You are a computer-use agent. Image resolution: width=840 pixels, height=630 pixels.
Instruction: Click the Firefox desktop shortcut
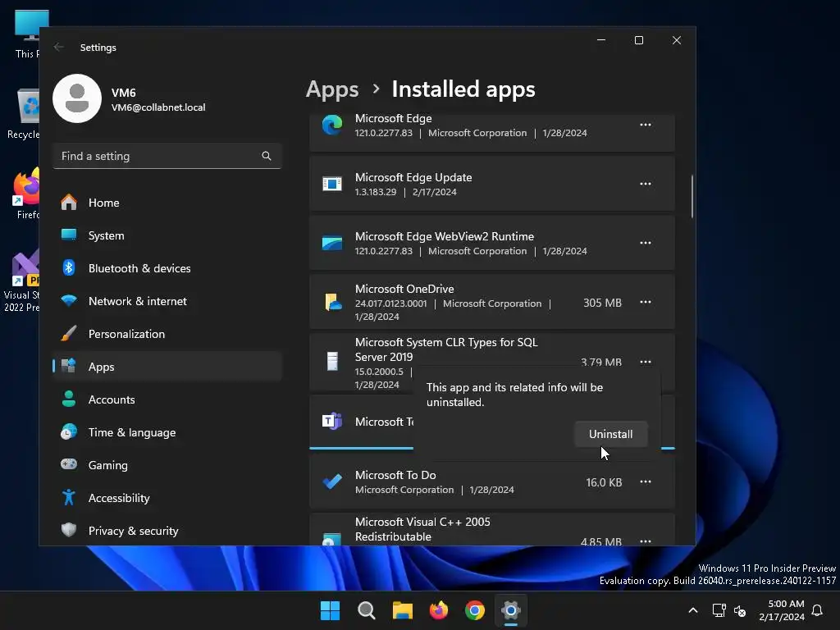[x=25, y=194]
